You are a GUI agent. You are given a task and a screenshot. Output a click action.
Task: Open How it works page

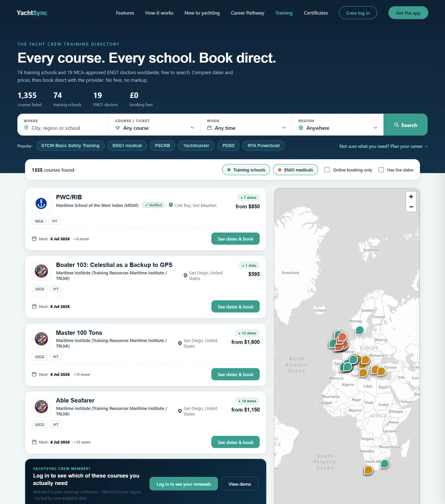tap(159, 13)
